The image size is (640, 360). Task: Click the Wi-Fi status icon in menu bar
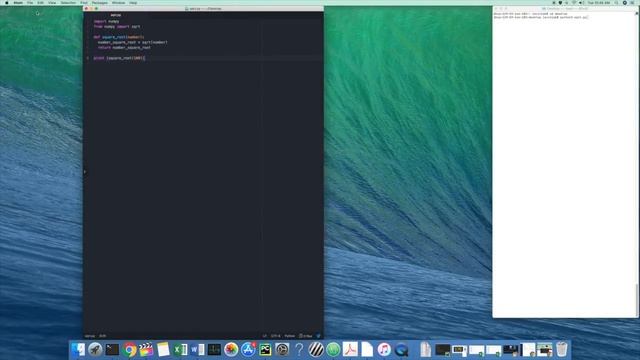point(574,3)
